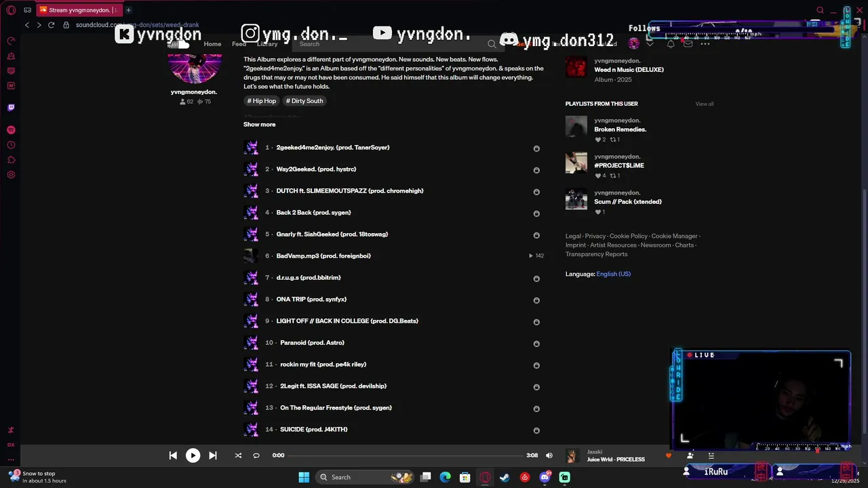868x488 pixels.
Task: Open the Cookie Policy footer link
Action: tap(629, 236)
